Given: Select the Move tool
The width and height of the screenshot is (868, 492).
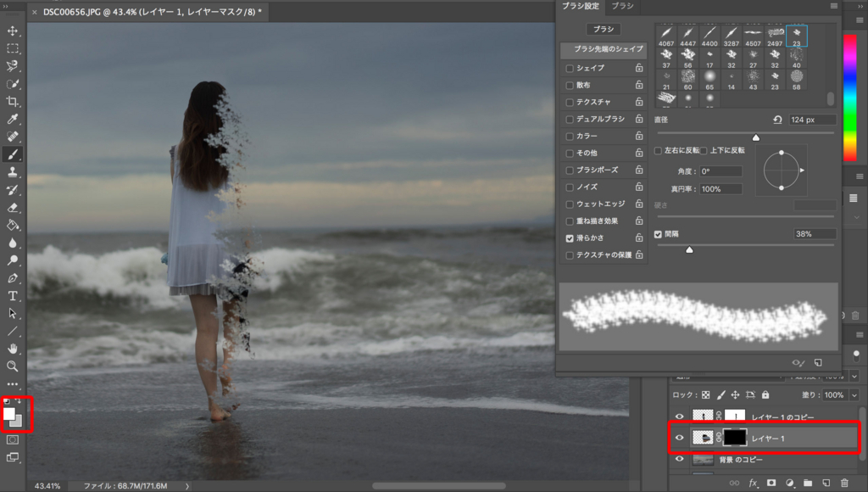Looking at the screenshot, I should pyautogui.click(x=12, y=31).
